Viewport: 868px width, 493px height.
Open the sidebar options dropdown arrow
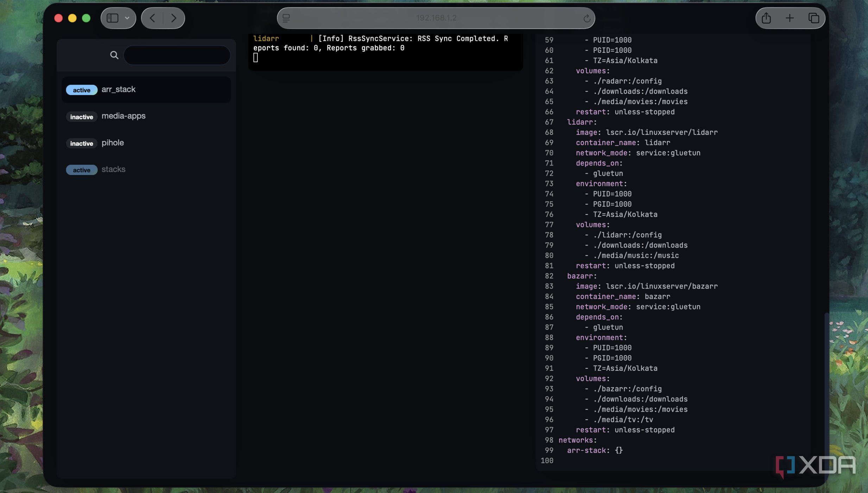coord(127,18)
